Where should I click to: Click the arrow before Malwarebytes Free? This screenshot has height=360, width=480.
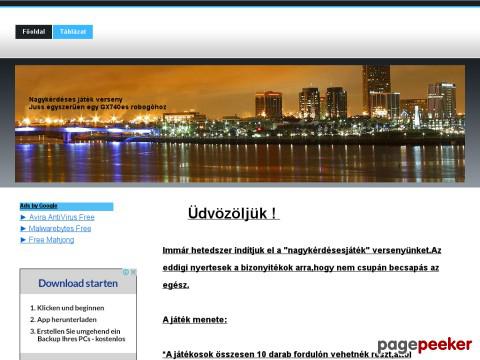pyautogui.click(x=23, y=229)
